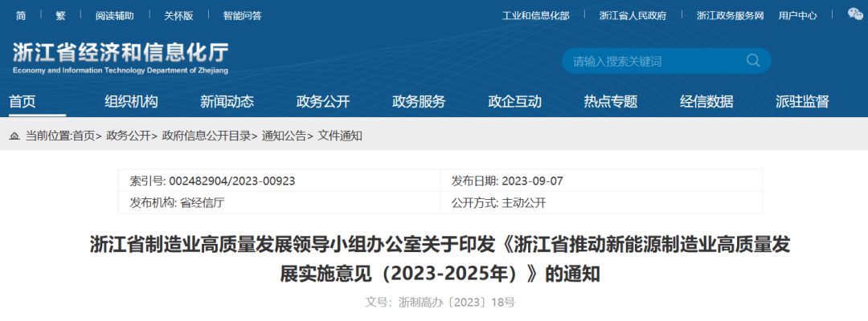Click the search magnifier icon
The width and height of the screenshot is (868, 321).
click(x=753, y=61)
